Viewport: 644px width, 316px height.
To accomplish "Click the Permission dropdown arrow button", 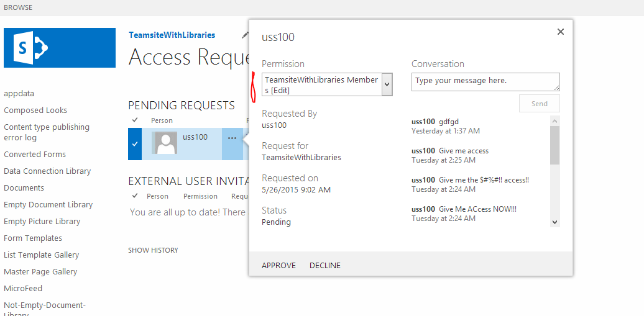I will point(387,84).
